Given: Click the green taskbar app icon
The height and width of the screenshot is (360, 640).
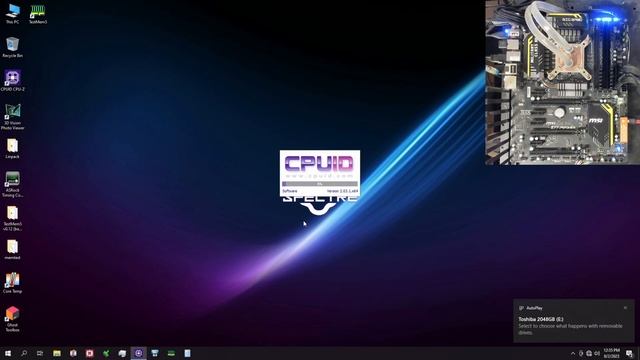Looking at the screenshot, I should point(106,353).
